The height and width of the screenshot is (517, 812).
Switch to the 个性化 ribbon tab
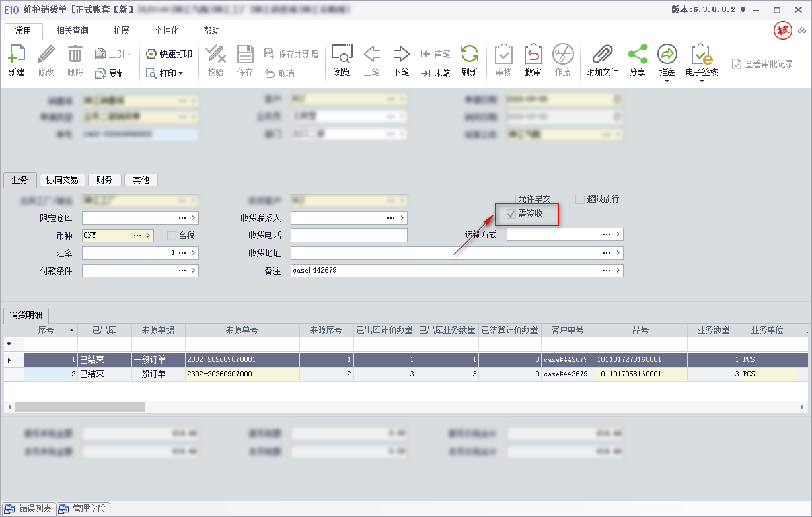(x=166, y=31)
